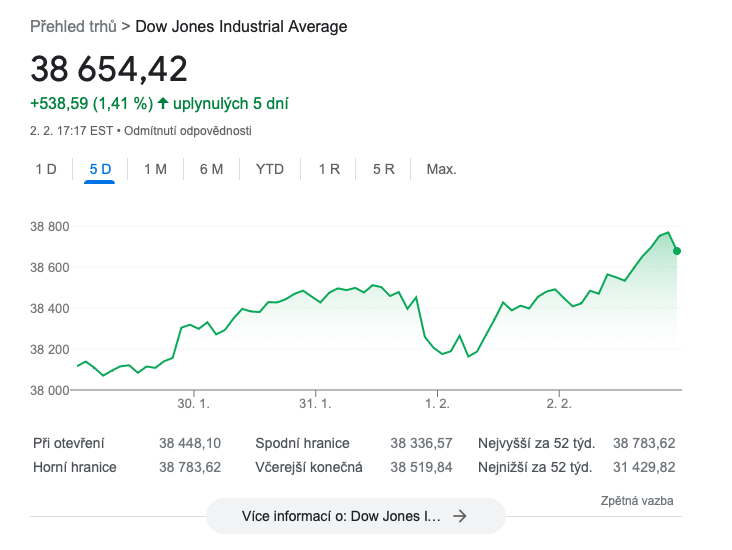Click the 38 000 y-axis label

click(x=49, y=390)
